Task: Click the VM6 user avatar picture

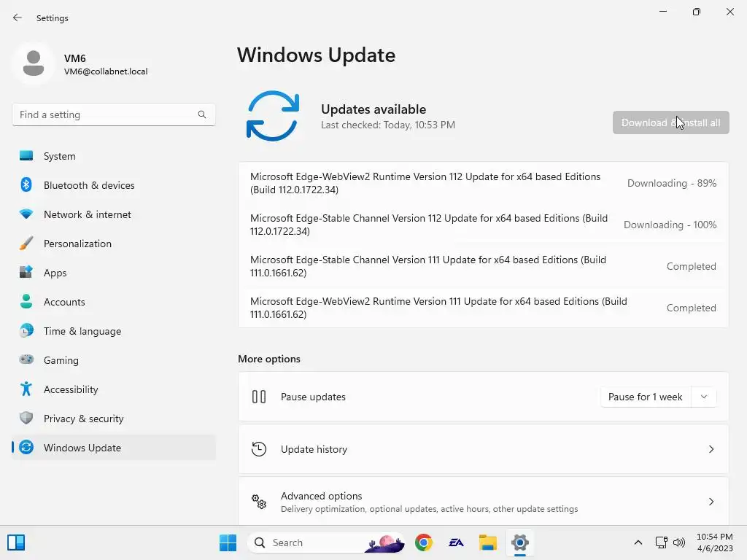Action: [34, 63]
